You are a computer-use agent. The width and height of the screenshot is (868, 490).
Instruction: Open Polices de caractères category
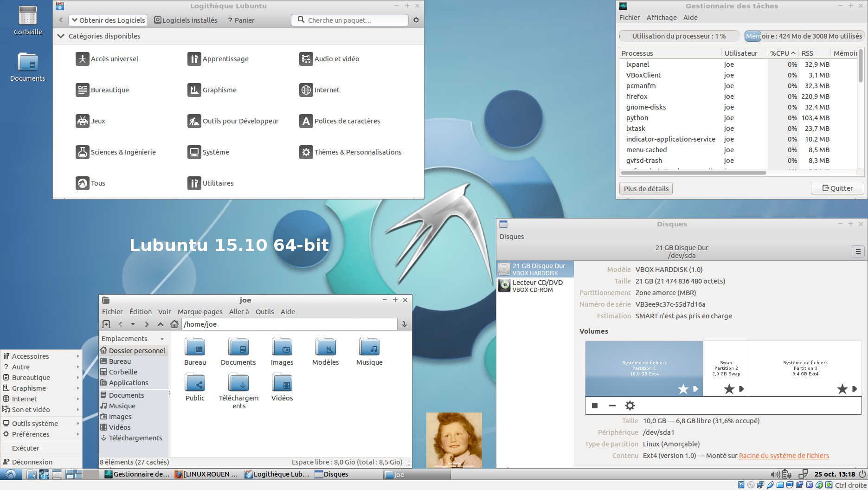(x=340, y=121)
